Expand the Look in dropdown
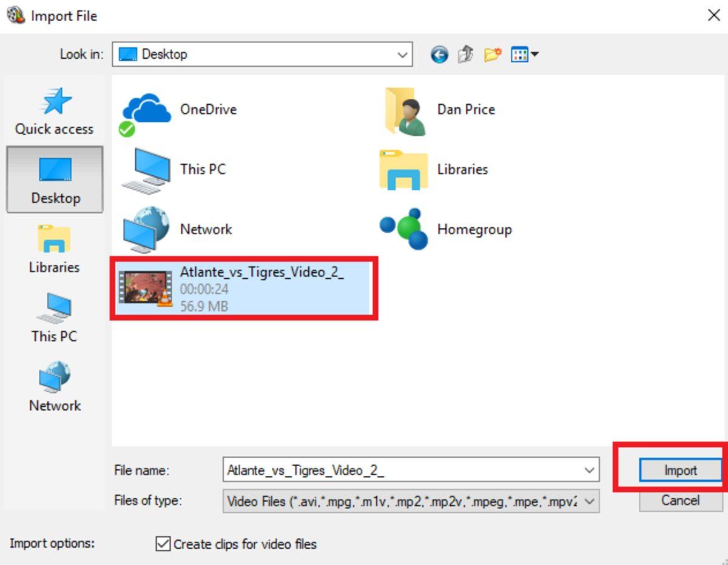Image resolution: width=728 pixels, height=565 pixels. 402,55
